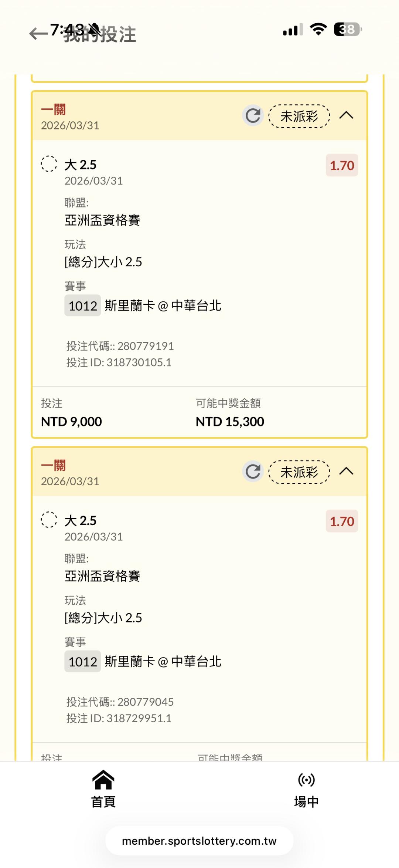Select second bet's dashed circle indicator
The image size is (399, 868).
point(49,520)
